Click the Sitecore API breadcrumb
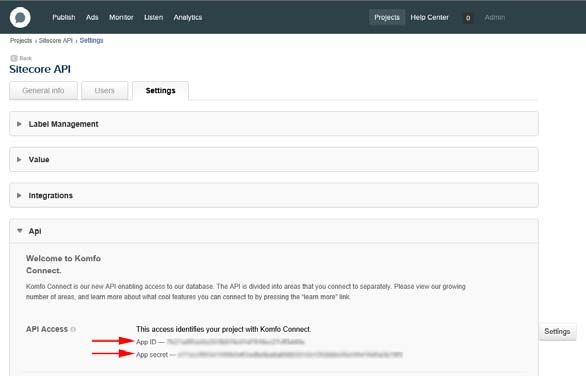Viewport: 586px width, 376px height. pos(56,40)
